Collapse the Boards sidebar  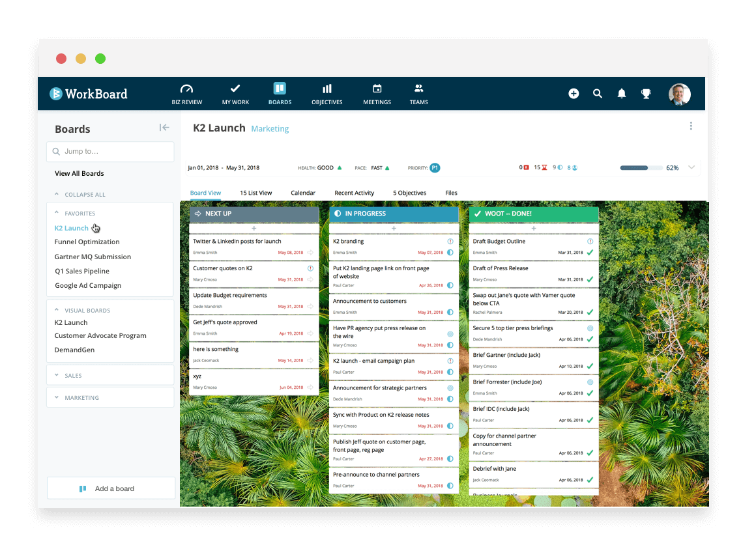click(x=164, y=128)
